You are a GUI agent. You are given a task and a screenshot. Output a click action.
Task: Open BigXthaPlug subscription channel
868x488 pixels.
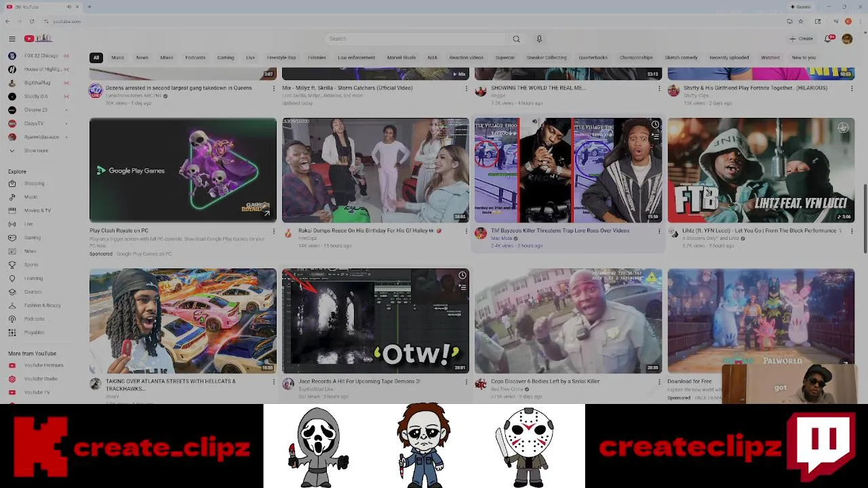[x=39, y=83]
